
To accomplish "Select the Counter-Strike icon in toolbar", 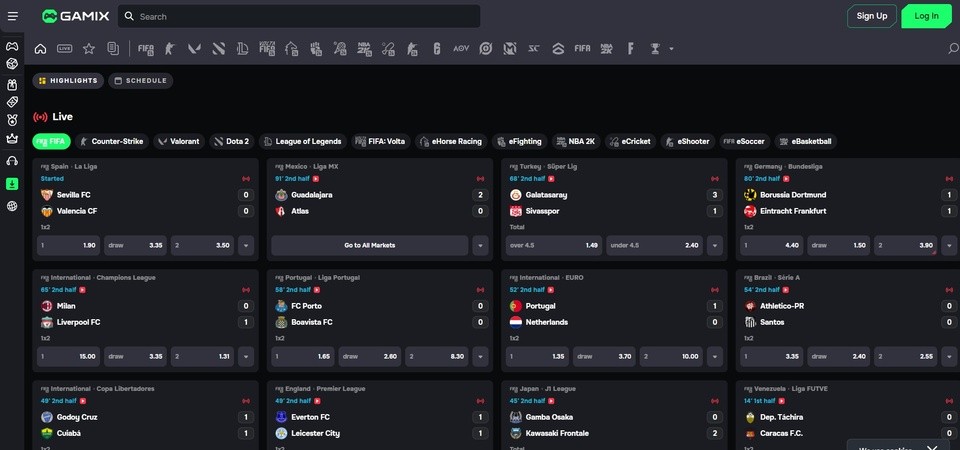I will coord(170,49).
